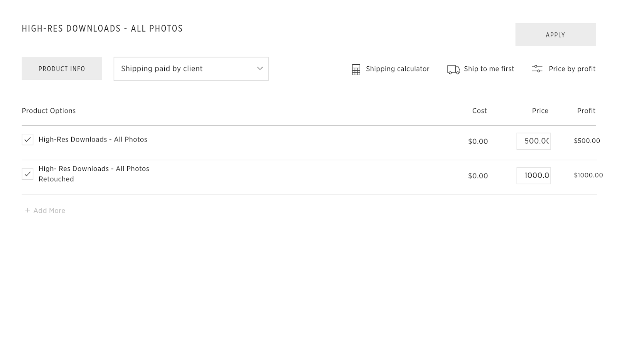Click the Shipping calculator grid icon
The image size is (617, 364).
[356, 69]
